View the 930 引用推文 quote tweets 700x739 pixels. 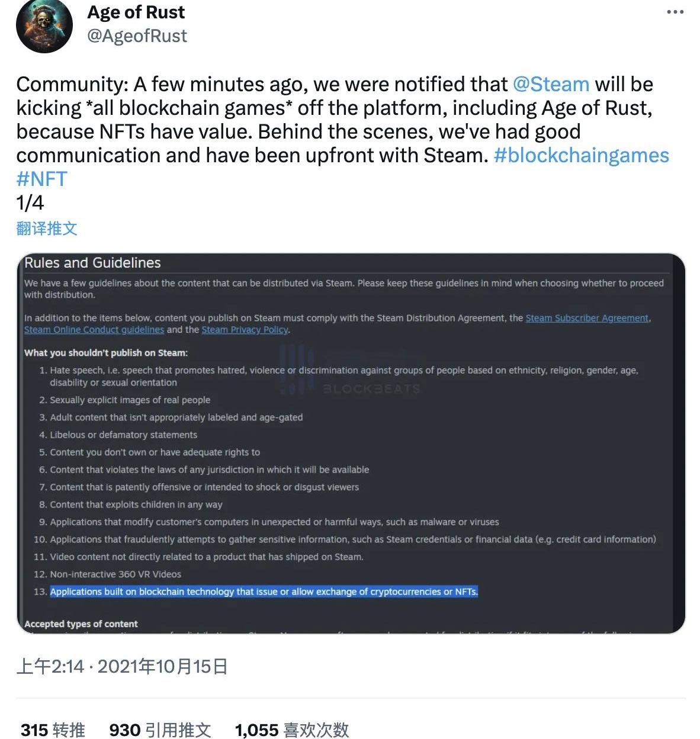click(160, 730)
